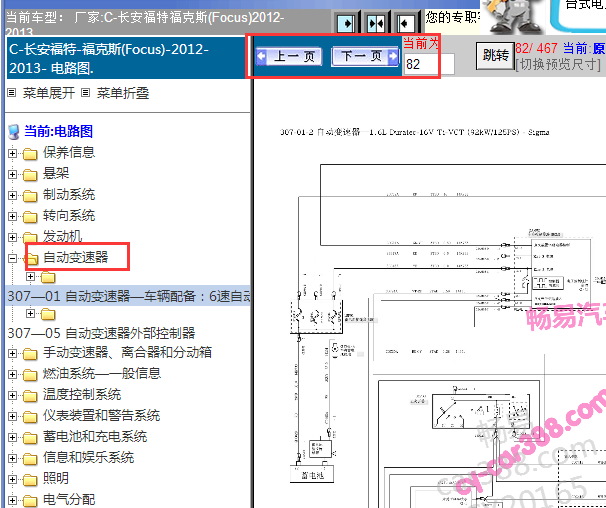Expand the subfolder above 307—01 entry
Viewport: 606px width, 508px height.
[x=30, y=276]
